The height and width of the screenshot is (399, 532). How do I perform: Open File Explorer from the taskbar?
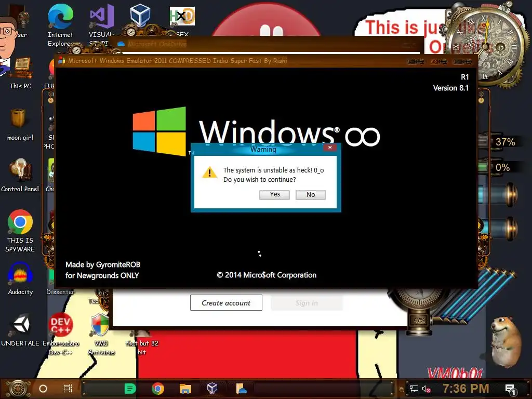point(185,389)
